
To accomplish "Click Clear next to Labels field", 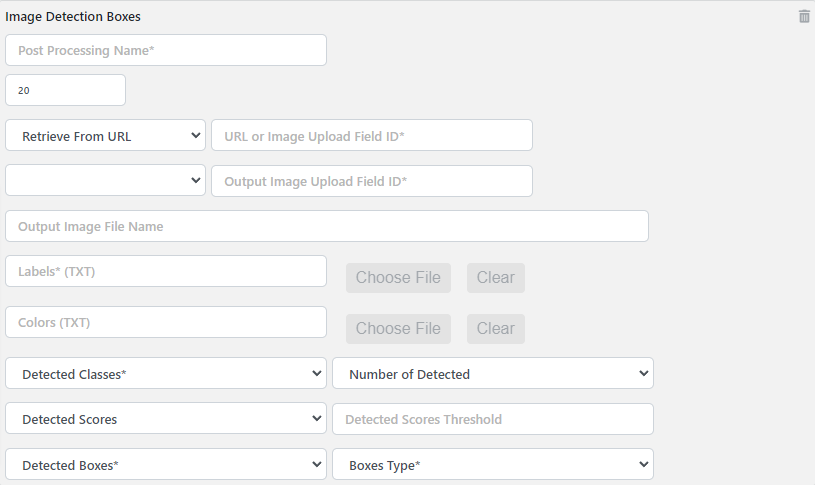I will click(x=495, y=278).
